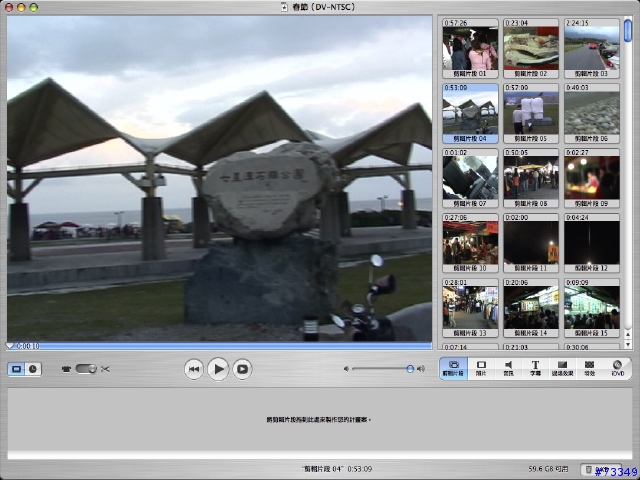Screen dimensions: 640x480
Task: Click the playhead marker at 0:00:10
Action: click(10, 346)
